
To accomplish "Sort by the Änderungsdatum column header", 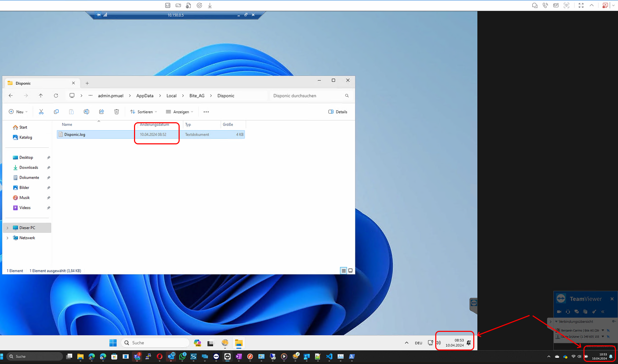I will click(154, 124).
